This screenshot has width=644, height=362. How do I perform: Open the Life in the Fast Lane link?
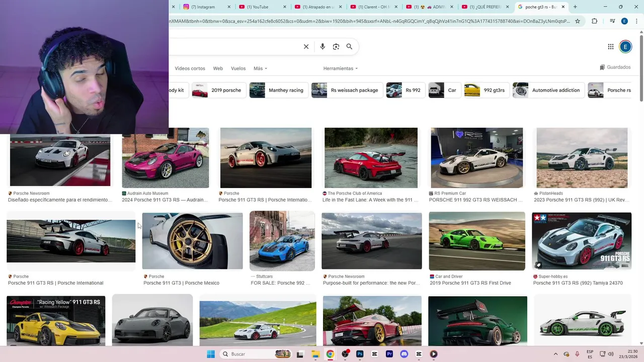pyautogui.click(x=370, y=200)
